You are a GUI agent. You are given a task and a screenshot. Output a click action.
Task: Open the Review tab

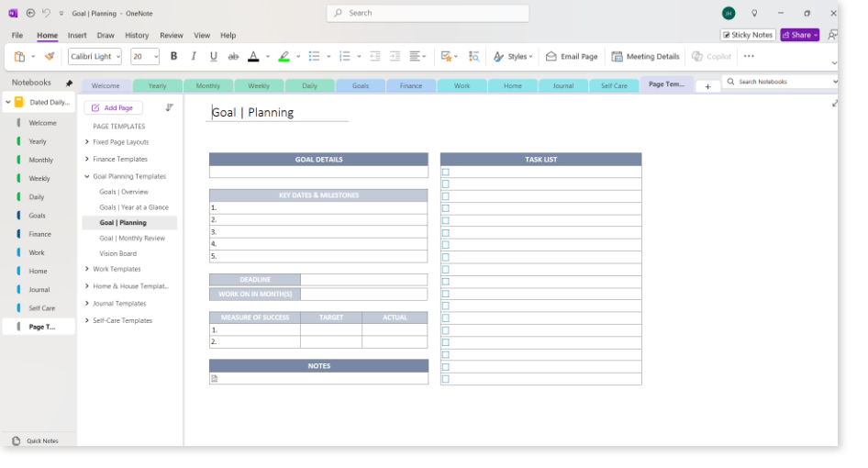click(x=171, y=35)
